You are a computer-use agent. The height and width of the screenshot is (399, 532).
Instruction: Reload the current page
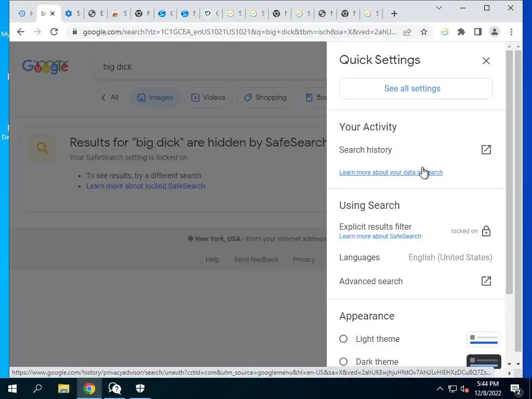click(54, 32)
